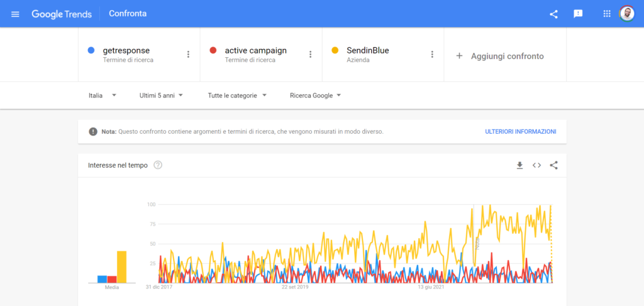Share the Interesse nel tempo chart
644x306 pixels.
click(553, 165)
